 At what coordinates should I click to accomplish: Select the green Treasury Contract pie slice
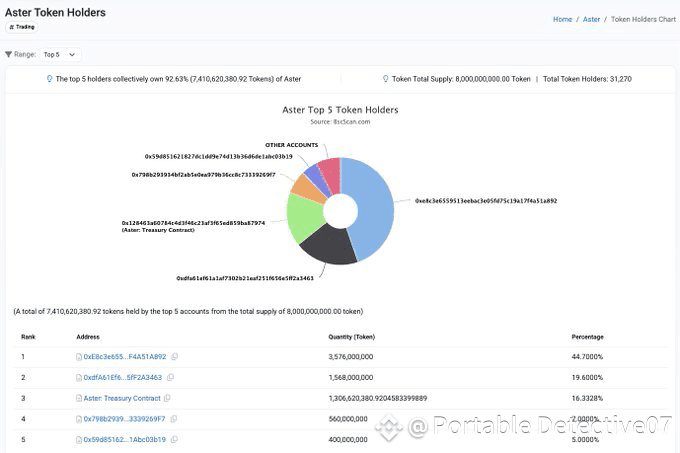point(306,217)
